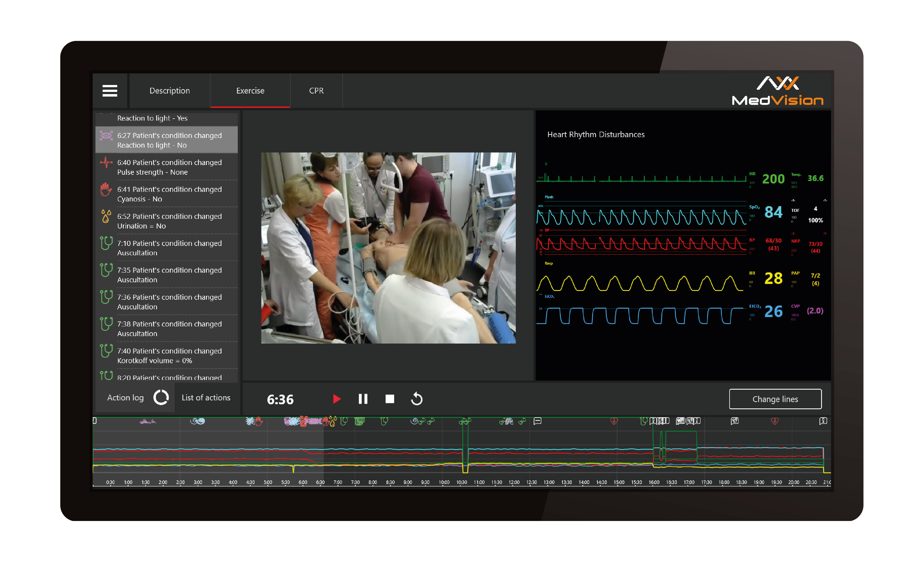
Task: Stop the recording playback
Action: (390, 399)
